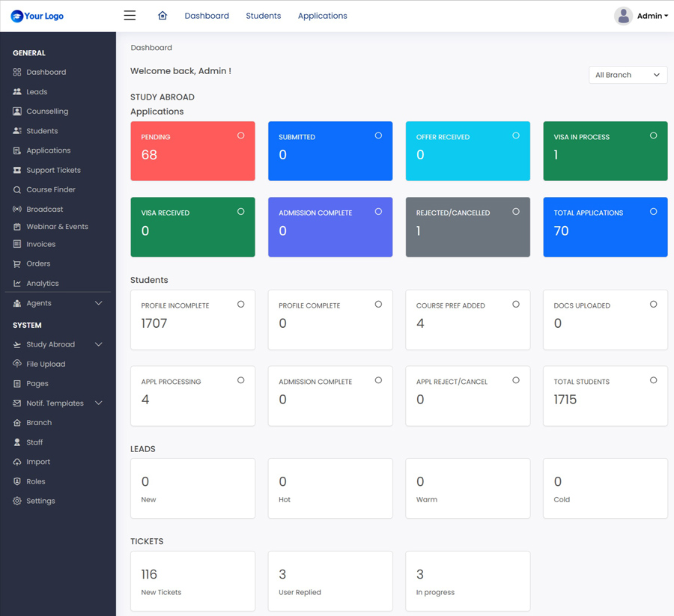Viewport: 674px width, 616px height.
Task: Open the Admin account dropdown
Action: 652,16
